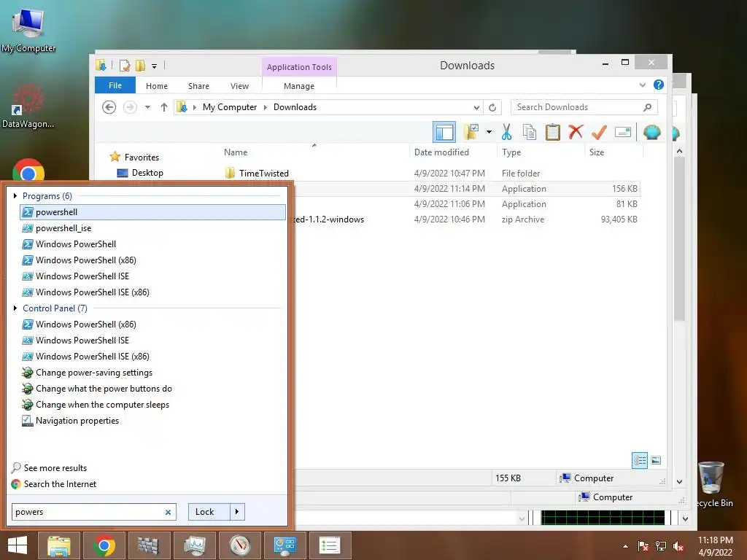This screenshot has width=747, height=560.
Task: Switch to the Share ribbon tab
Action: pos(198,86)
